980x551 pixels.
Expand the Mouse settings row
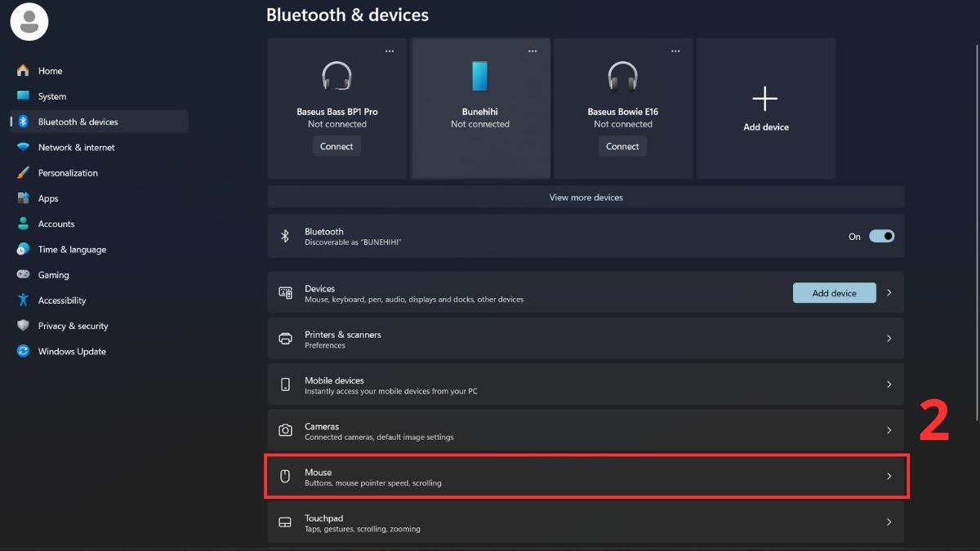click(585, 476)
